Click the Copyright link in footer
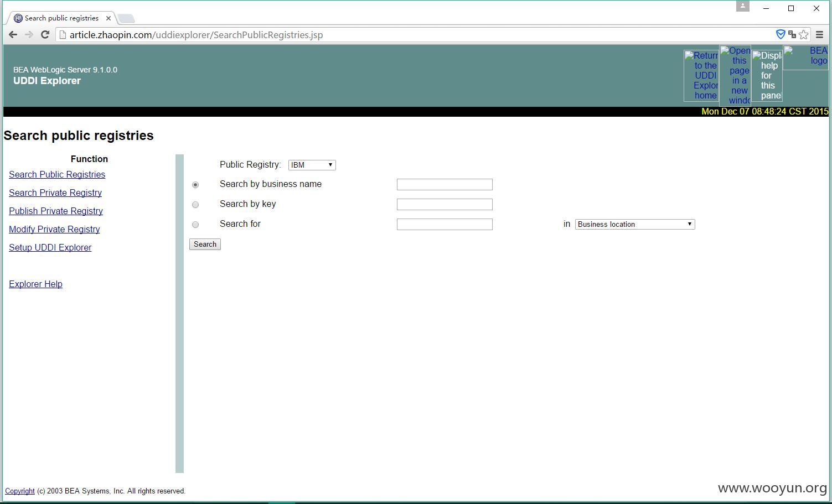 click(x=20, y=491)
